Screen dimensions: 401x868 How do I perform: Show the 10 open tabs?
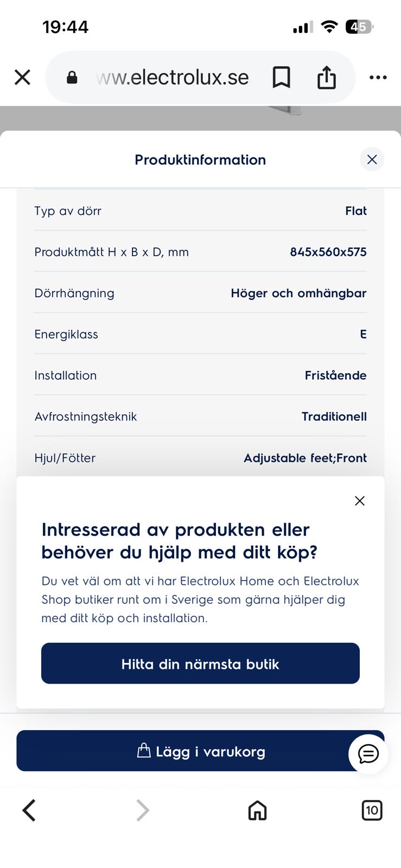tap(372, 810)
